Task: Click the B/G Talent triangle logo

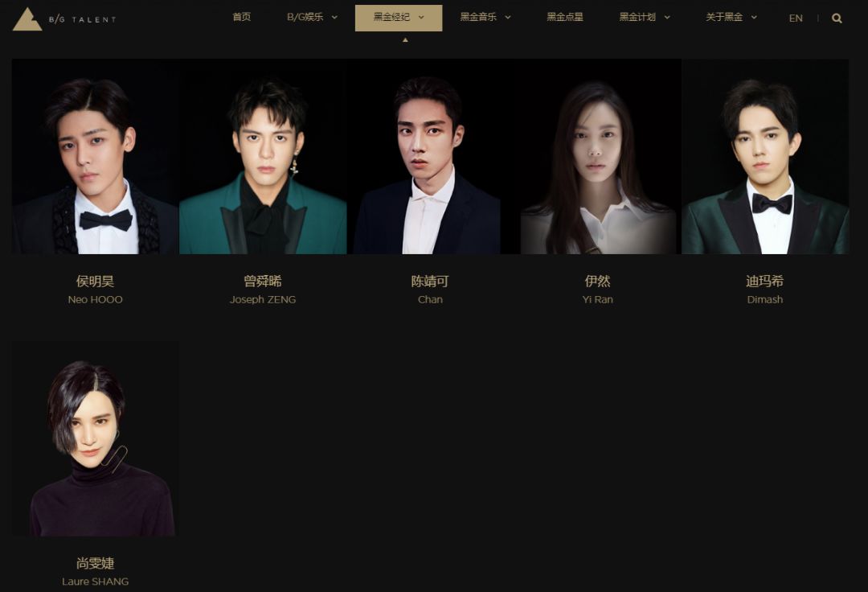Action: point(27,19)
